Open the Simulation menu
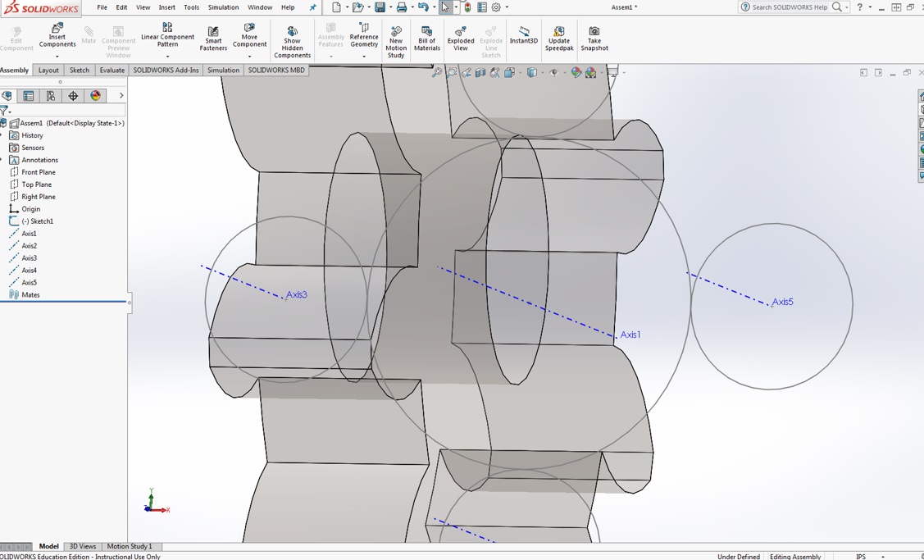The width and height of the screenshot is (924, 560). pos(223,7)
